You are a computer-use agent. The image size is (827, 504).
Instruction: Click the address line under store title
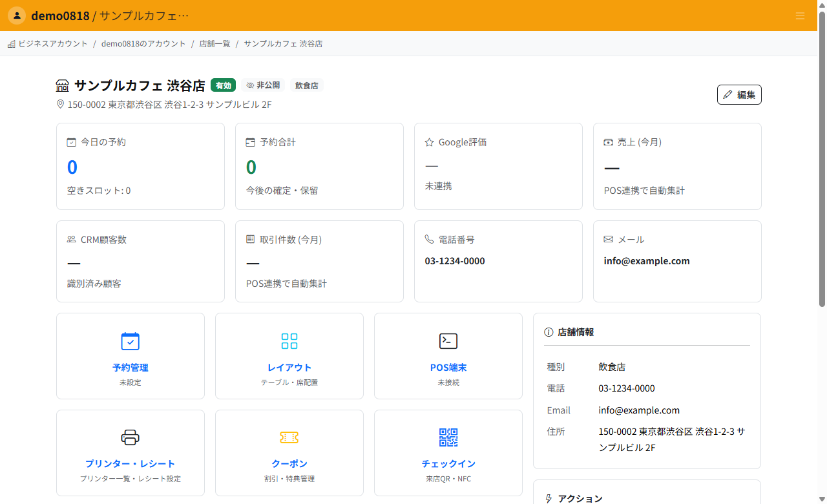pos(169,104)
